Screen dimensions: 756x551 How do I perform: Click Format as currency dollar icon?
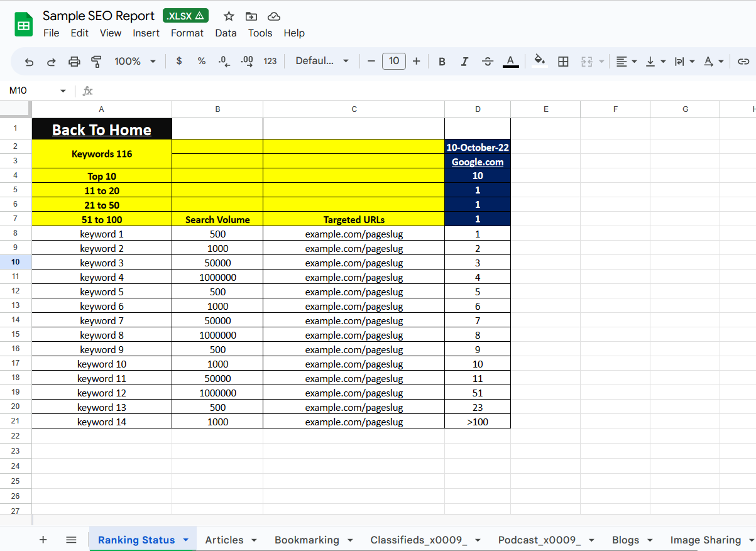coord(179,61)
